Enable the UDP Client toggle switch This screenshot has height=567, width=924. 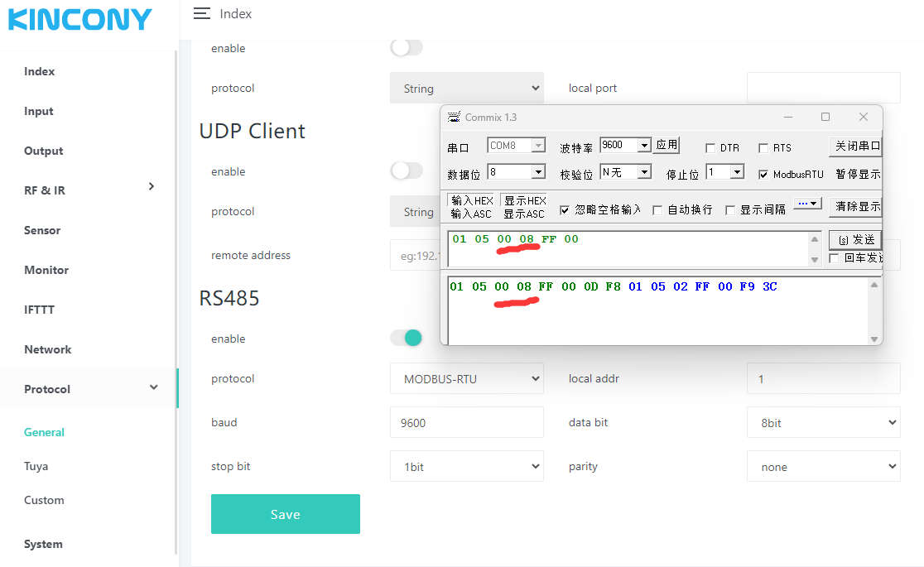pos(407,171)
